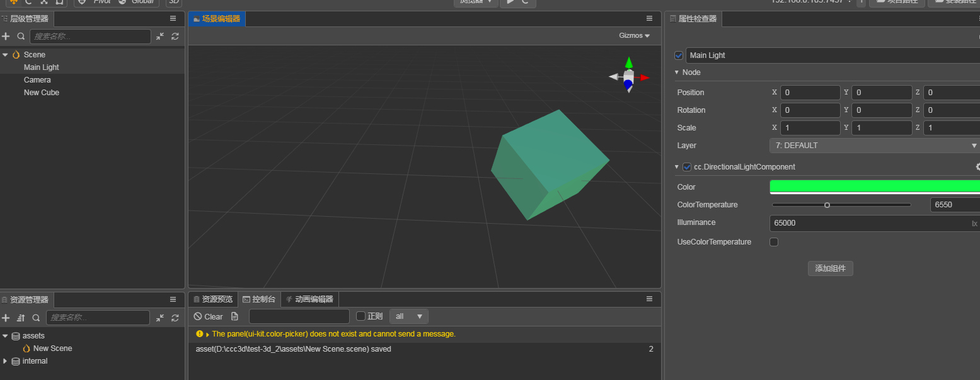Click the red X-axis cone on gizmo
The width and height of the screenshot is (980, 380).
644,78
